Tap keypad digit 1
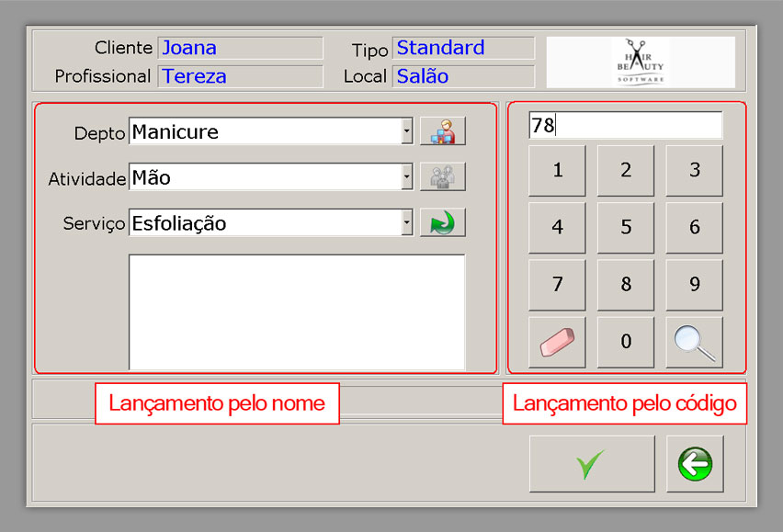783x532 pixels. point(557,171)
